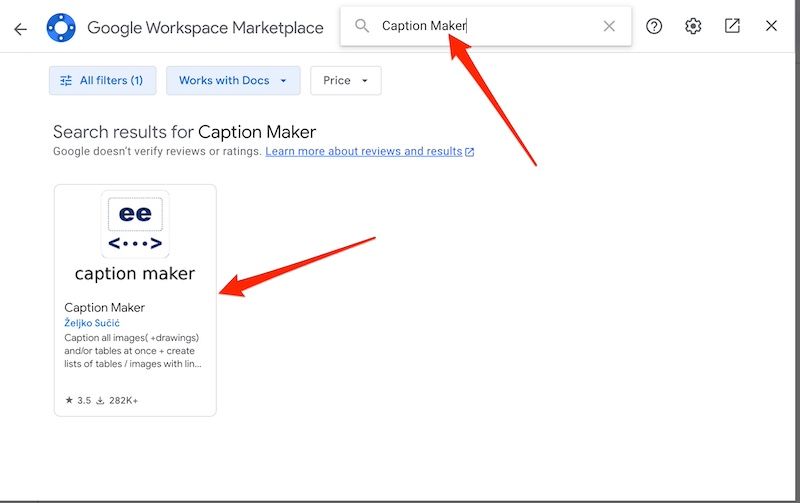Click the Google Workspace Marketplace logo
Image resolution: width=800 pixels, height=503 pixels.
coord(61,27)
